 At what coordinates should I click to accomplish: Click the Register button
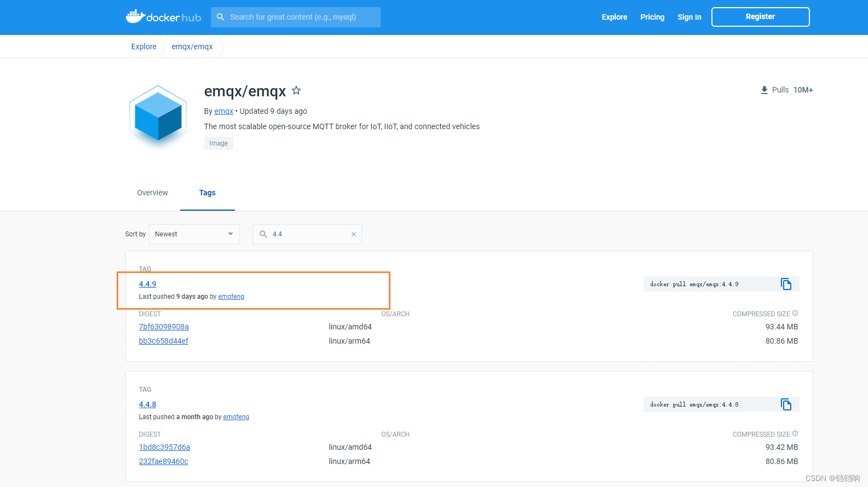tap(761, 17)
